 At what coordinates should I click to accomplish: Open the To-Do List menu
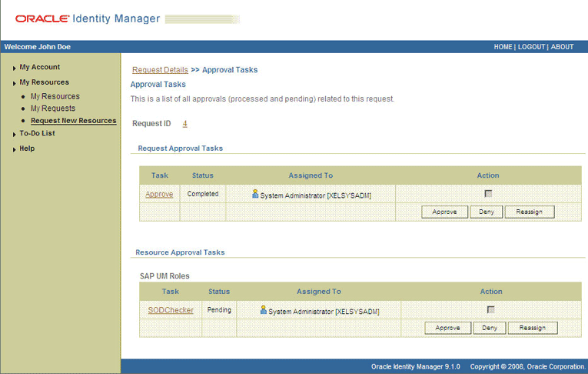tap(37, 133)
